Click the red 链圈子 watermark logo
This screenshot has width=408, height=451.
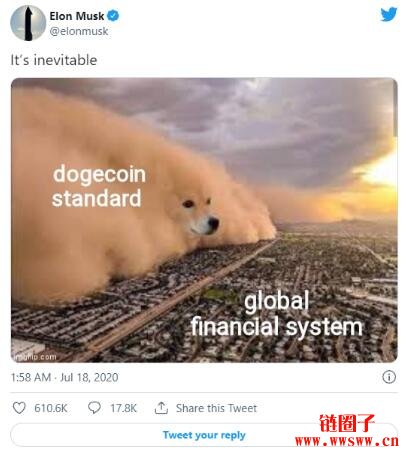tap(347, 423)
